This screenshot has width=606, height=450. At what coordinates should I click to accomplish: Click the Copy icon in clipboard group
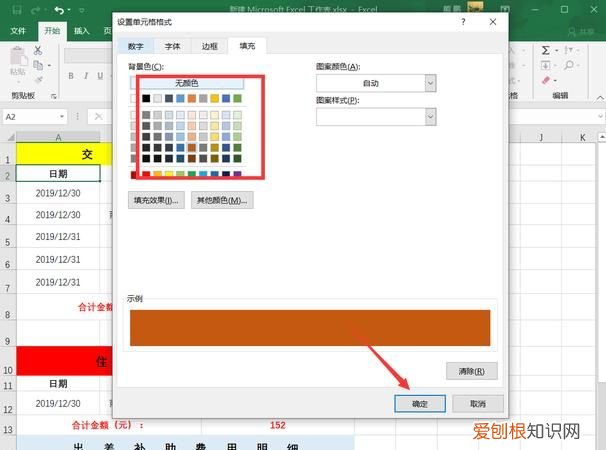click(38, 65)
